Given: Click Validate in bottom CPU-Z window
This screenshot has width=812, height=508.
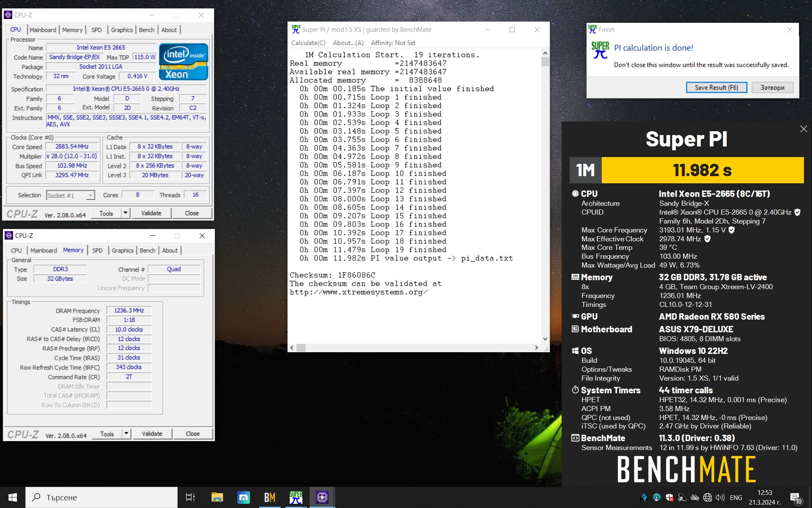Looking at the screenshot, I should [x=152, y=433].
